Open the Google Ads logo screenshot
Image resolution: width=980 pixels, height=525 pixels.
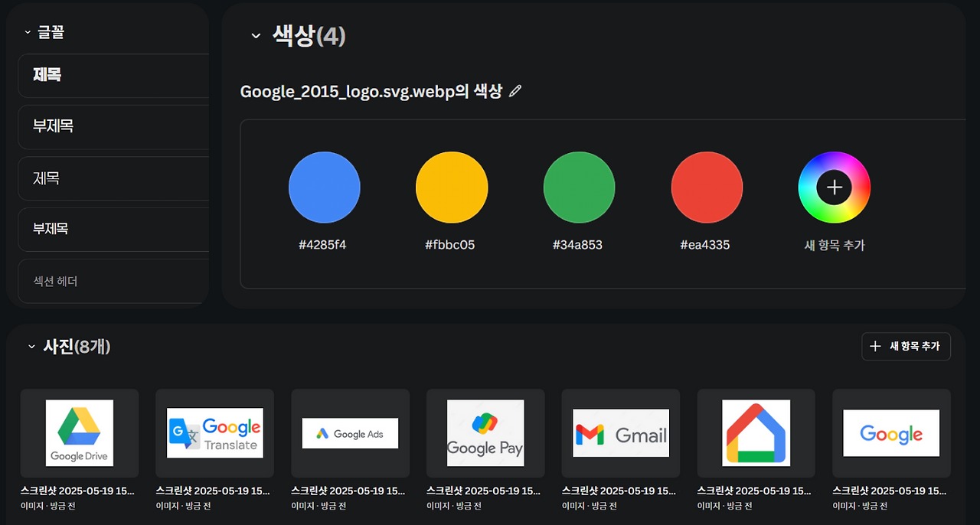click(x=350, y=433)
